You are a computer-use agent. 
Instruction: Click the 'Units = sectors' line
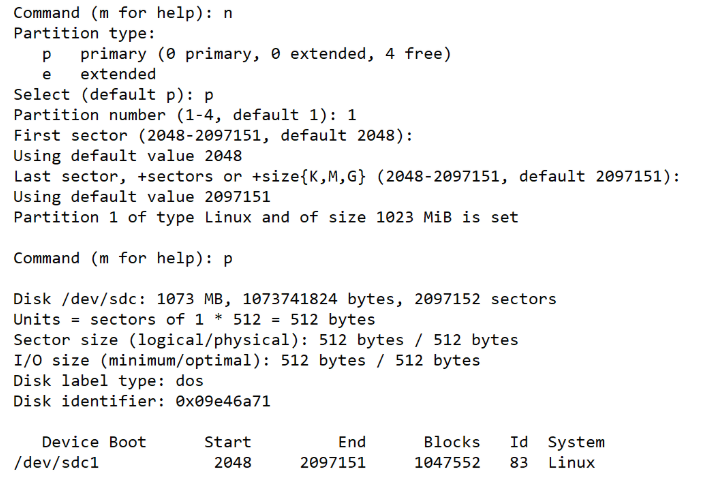(x=194, y=320)
